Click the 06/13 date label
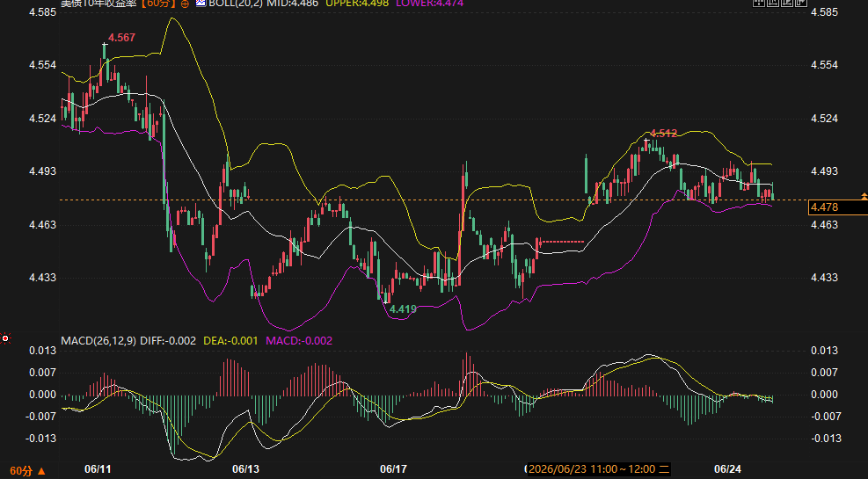The image size is (868, 479). point(245,469)
